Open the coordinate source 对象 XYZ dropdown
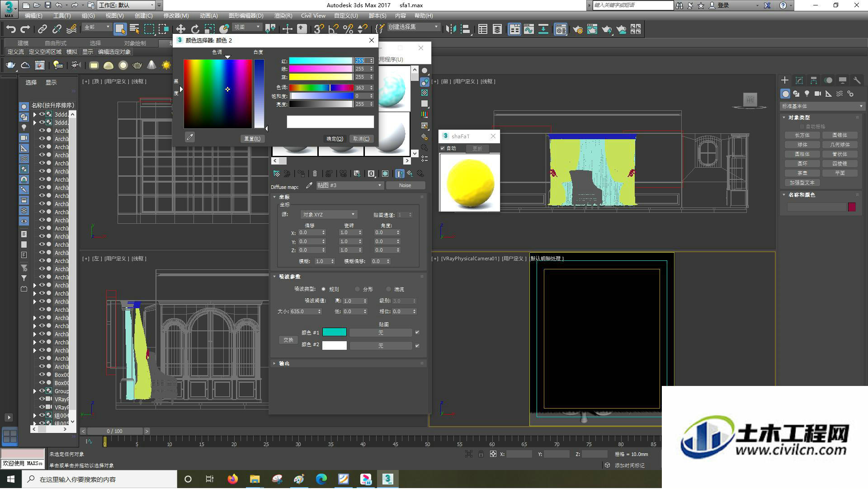The width and height of the screenshot is (868, 489). (x=329, y=215)
